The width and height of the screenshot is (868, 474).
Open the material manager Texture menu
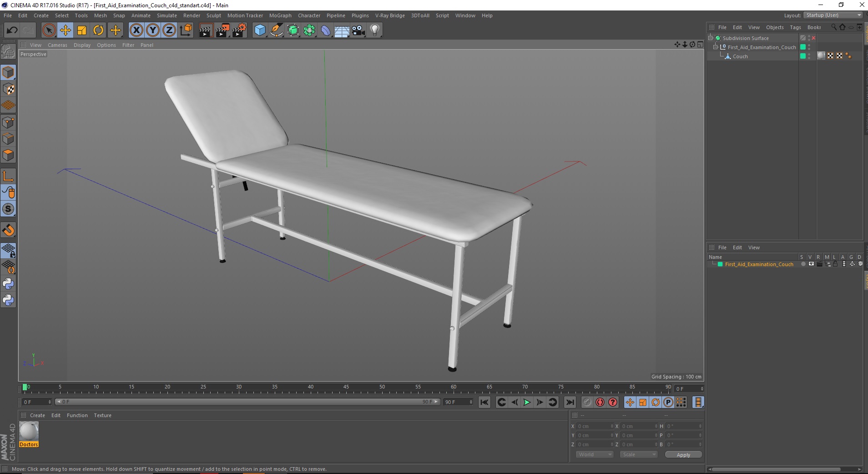(x=102, y=415)
